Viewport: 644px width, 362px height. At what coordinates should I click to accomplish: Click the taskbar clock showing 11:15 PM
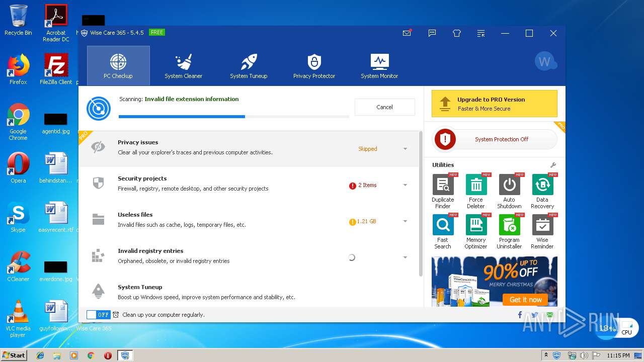(x=618, y=355)
